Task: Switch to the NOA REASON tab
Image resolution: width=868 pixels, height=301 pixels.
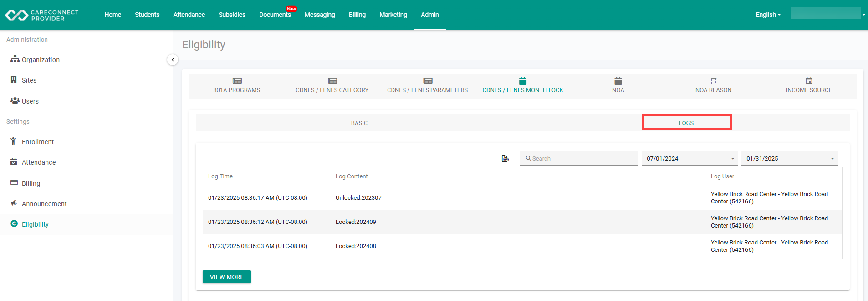Action: click(x=714, y=86)
